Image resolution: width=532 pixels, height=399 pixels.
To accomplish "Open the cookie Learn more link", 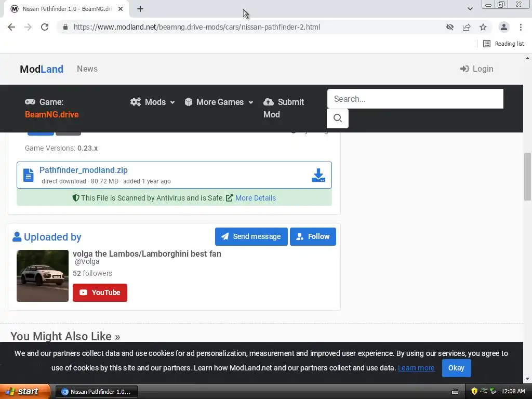I will pos(416,368).
